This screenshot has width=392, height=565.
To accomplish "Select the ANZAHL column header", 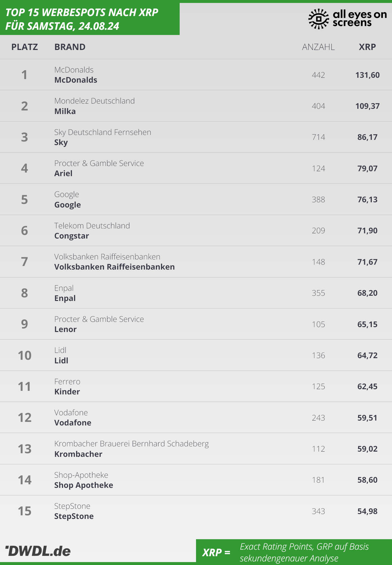I will [318, 47].
